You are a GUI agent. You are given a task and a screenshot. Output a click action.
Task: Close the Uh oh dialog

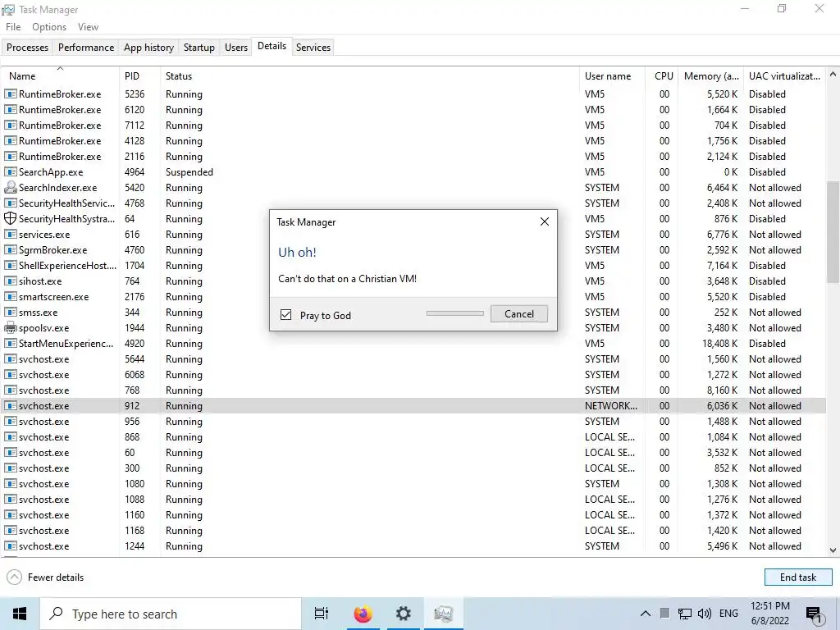coord(545,221)
